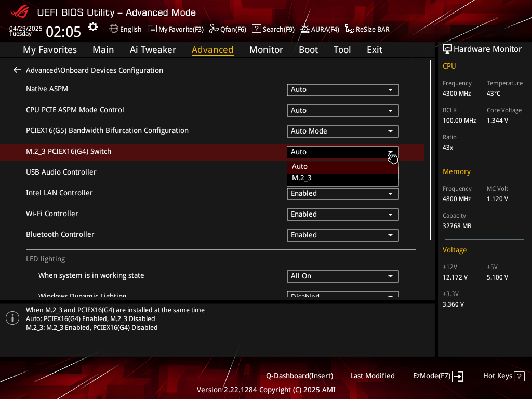The height and width of the screenshot is (399, 532).
Task: Open the Wi-Fi Controller dropdown
Action: click(x=343, y=215)
